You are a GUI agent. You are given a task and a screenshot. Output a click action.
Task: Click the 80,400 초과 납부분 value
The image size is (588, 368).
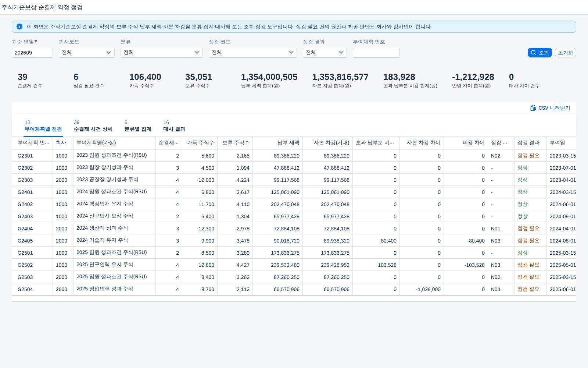[x=388, y=241]
